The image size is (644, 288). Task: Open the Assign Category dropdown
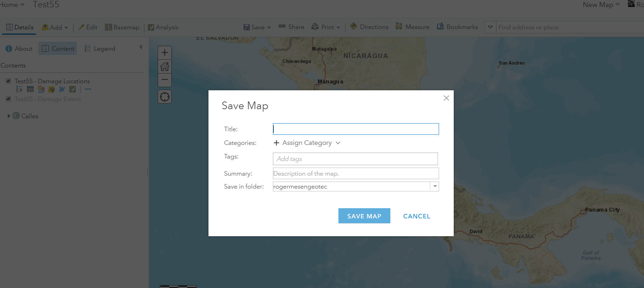coord(307,143)
